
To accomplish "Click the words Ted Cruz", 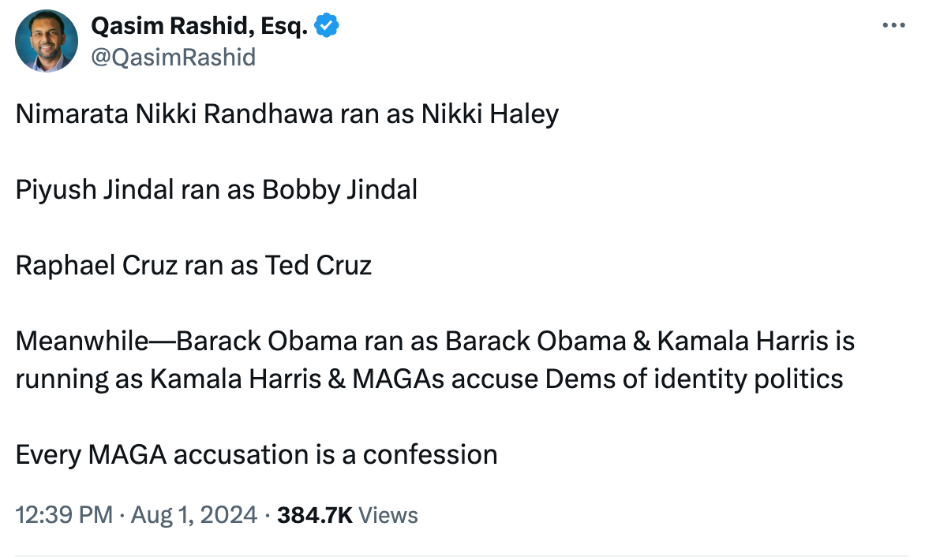I will (x=317, y=265).
